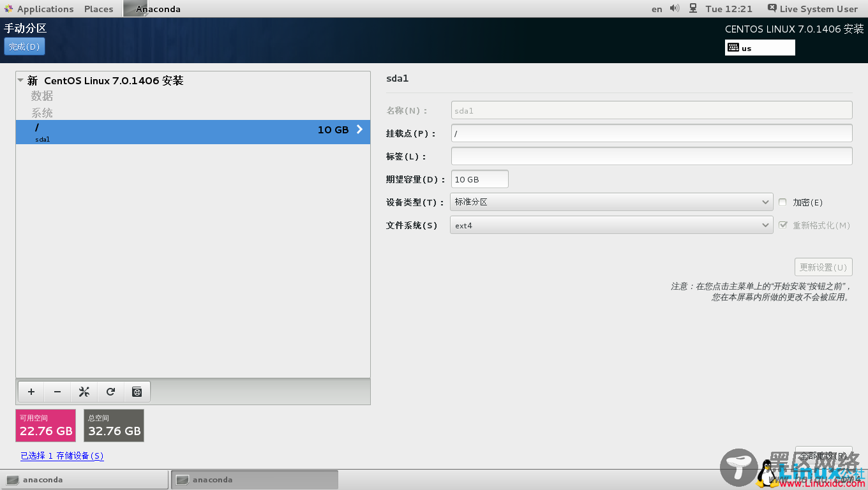Viewport: 868px width, 490px height.
Task: Select the second anaconda taskbar window
Action: tap(255, 480)
